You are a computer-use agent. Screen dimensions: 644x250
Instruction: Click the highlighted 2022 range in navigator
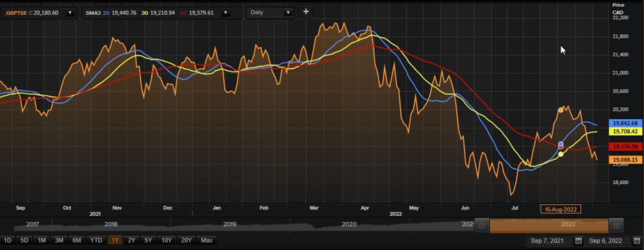(549, 225)
